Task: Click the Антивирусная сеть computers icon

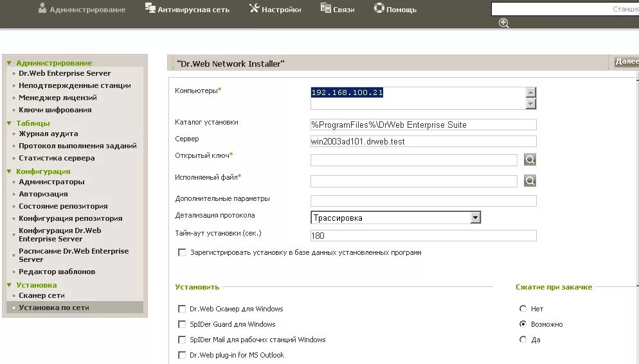Action: click(x=150, y=8)
